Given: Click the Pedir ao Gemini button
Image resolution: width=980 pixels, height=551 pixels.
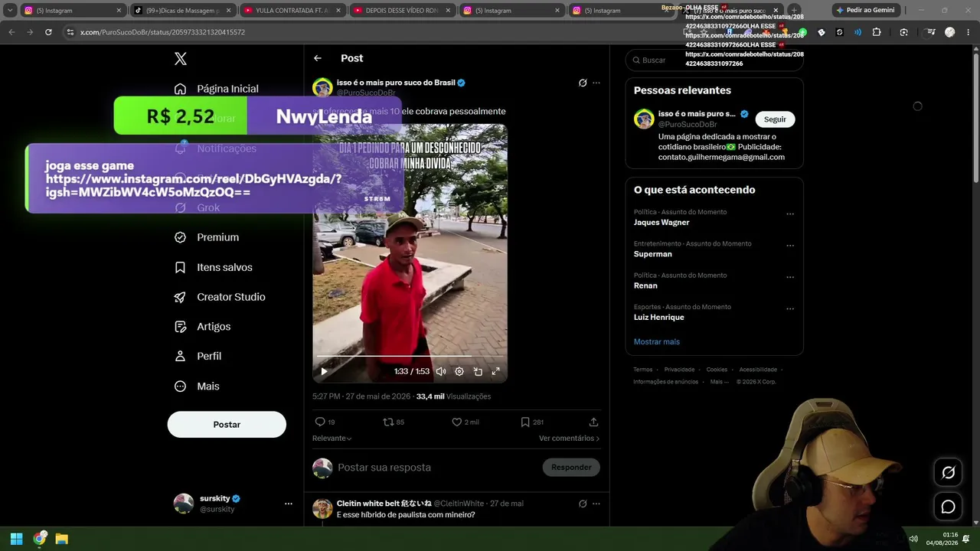Looking at the screenshot, I should click(865, 11).
